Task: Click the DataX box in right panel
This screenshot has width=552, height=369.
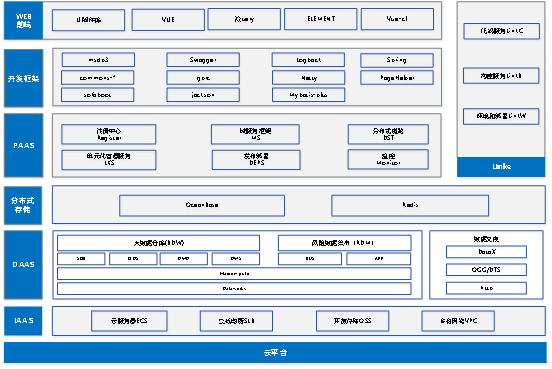Action: [487, 252]
